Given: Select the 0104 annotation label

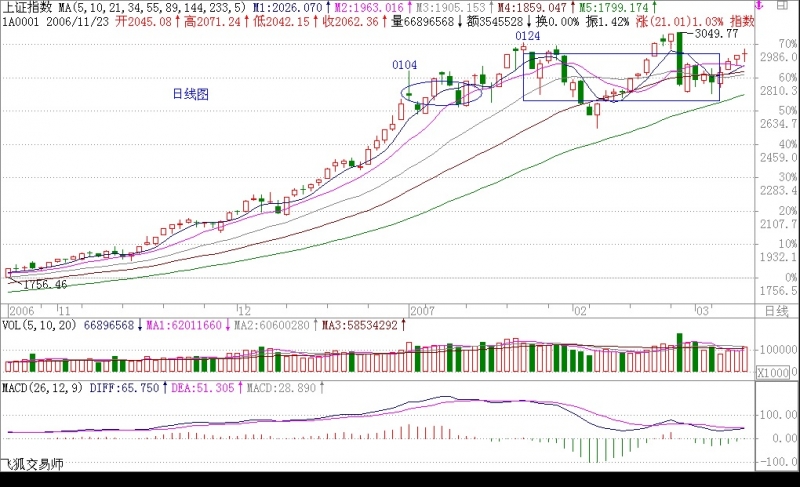Looking at the screenshot, I should click(404, 65).
